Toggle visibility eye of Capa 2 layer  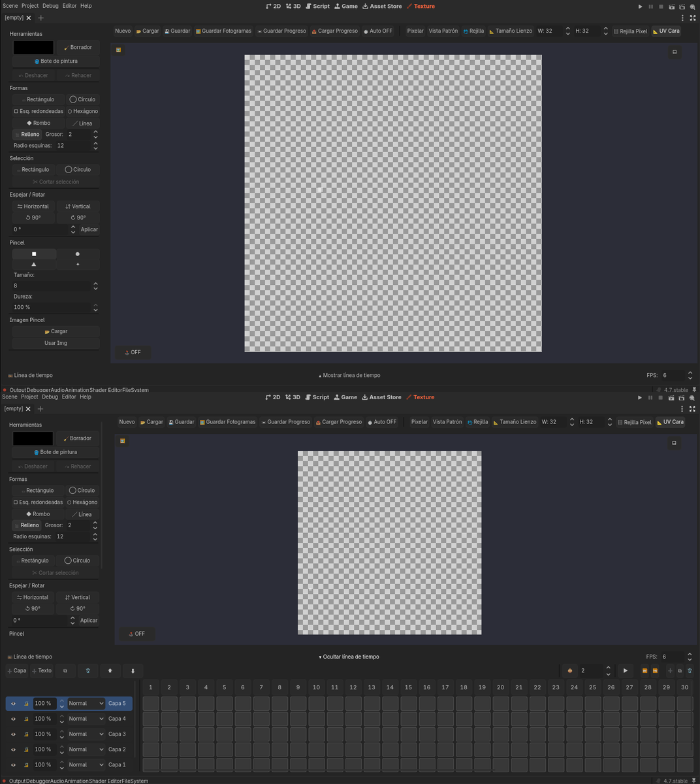(13, 749)
